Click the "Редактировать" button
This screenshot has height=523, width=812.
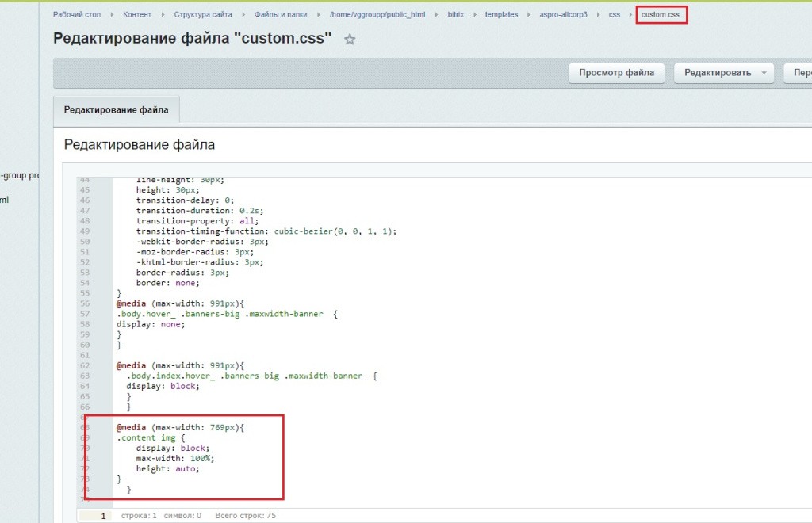[x=714, y=72]
